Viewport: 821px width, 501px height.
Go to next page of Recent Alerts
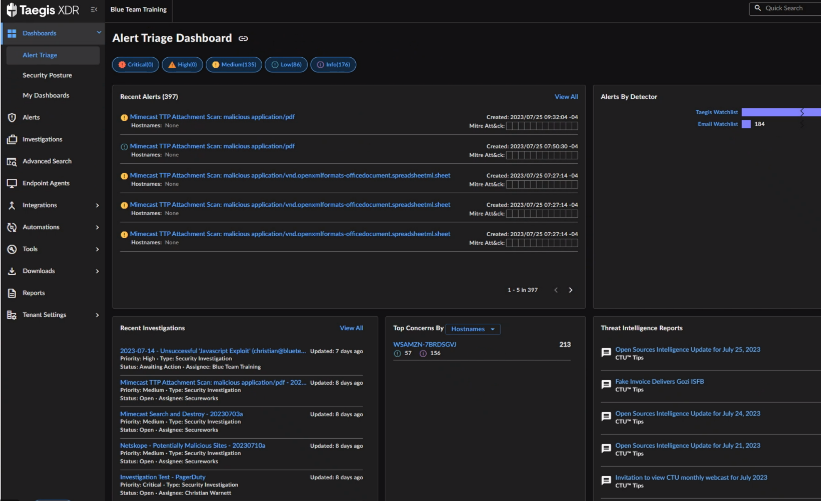[x=571, y=290]
